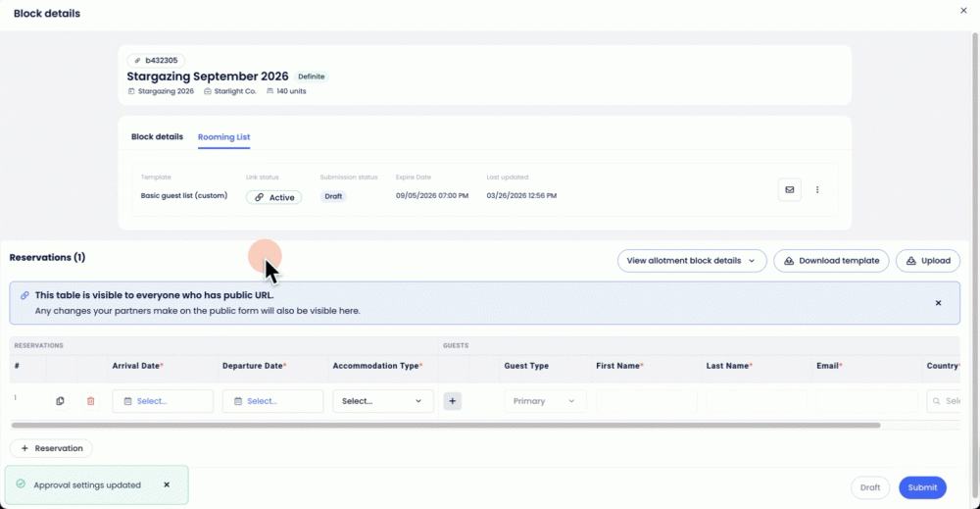980x509 pixels.
Task: Click Download template button
Action: click(x=831, y=261)
